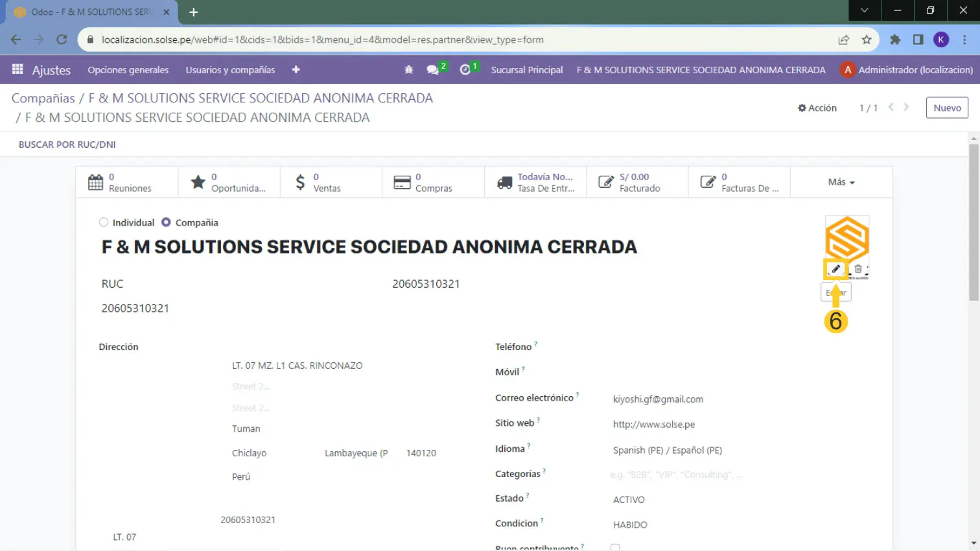Open Reuniones stat button
The image size is (980, 551).
(127, 182)
